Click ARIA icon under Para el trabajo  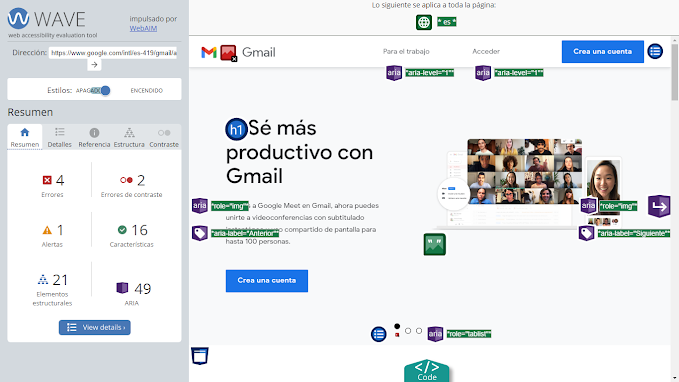[394, 73]
